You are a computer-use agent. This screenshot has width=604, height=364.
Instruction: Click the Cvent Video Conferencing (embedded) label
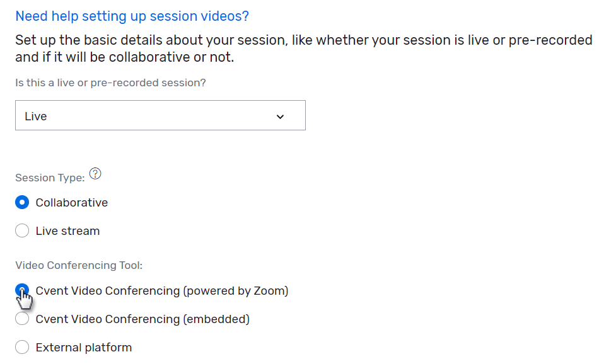point(142,319)
